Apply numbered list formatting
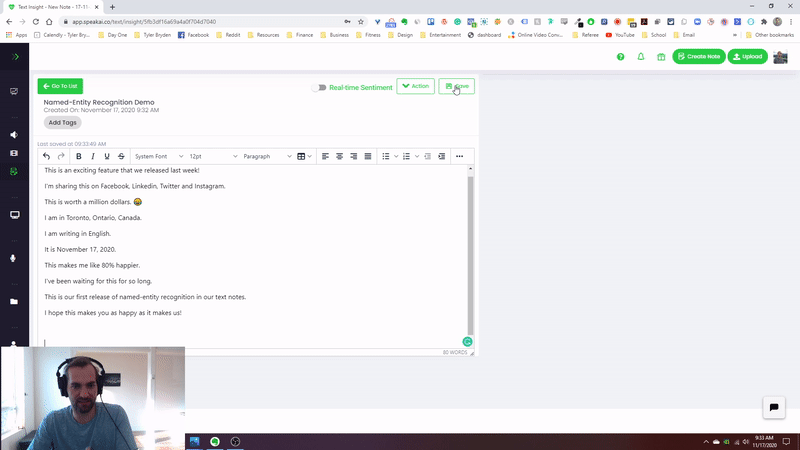Image resolution: width=800 pixels, height=450 pixels. pos(406,156)
